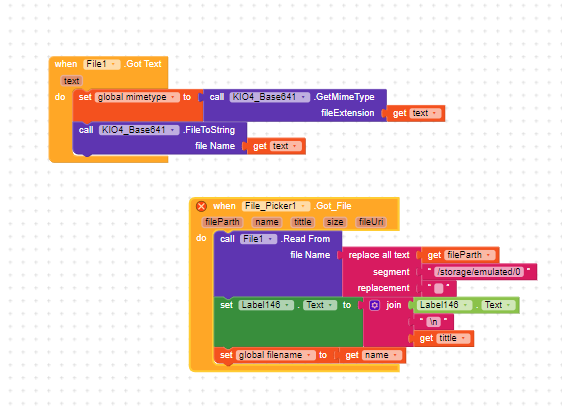Open the File1 dropdown in Got Text event
This screenshot has width=562, height=406.
tap(102, 64)
